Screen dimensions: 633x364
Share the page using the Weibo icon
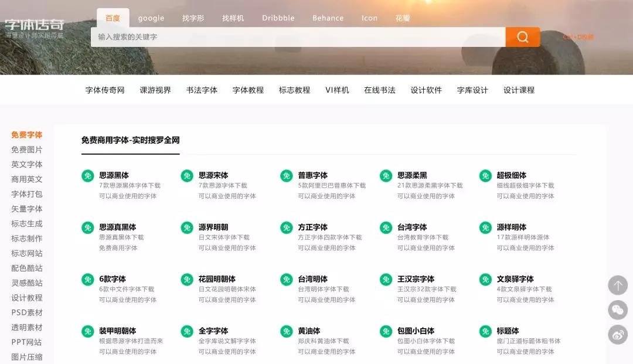(x=618, y=335)
